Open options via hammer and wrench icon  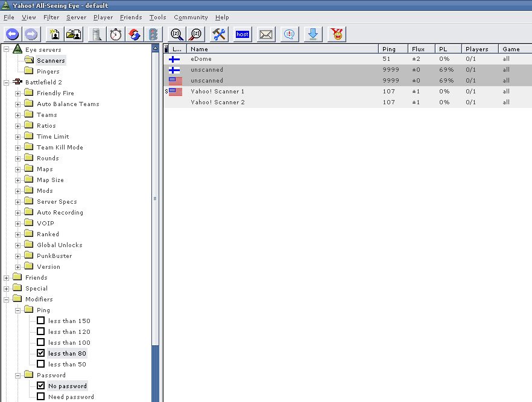[219, 34]
